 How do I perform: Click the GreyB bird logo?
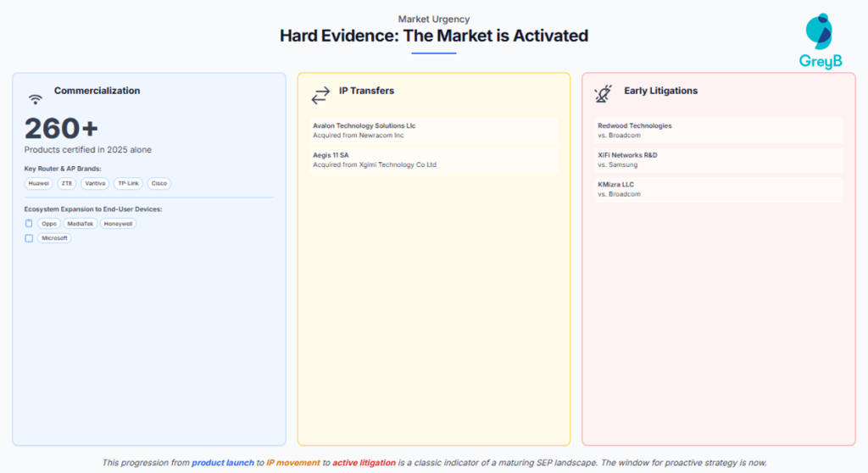(x=819, y=32)
